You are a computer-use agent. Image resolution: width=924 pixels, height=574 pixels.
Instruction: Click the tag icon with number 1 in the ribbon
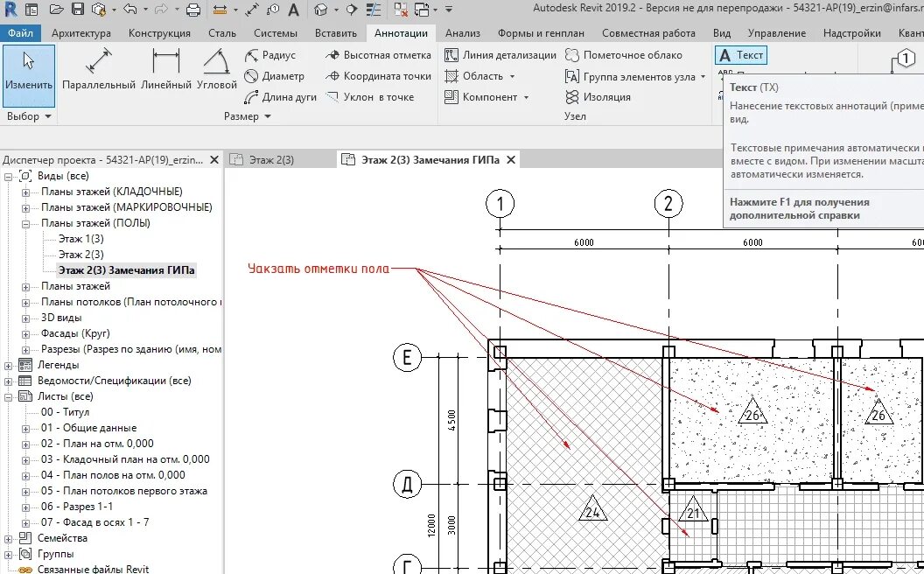click(905, 59)
